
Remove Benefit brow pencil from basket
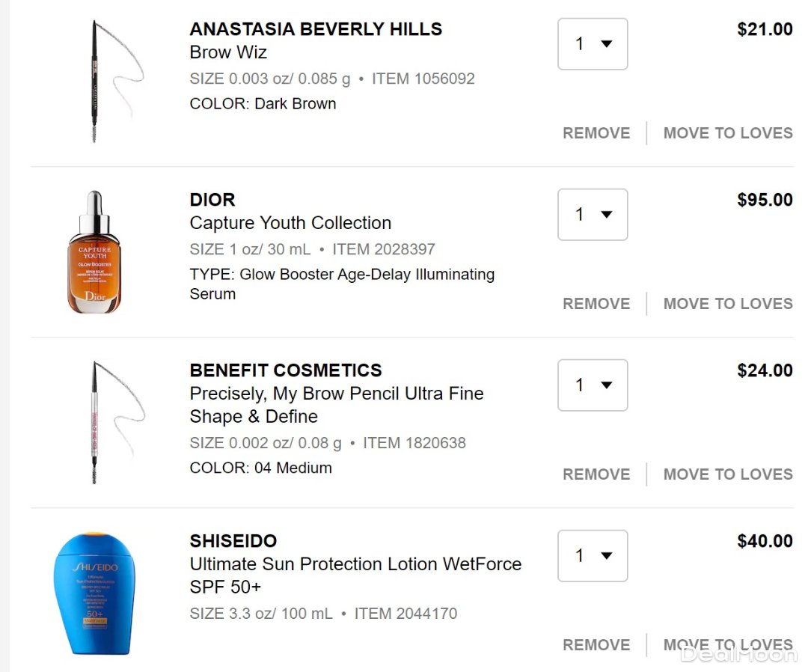[596, 474]
